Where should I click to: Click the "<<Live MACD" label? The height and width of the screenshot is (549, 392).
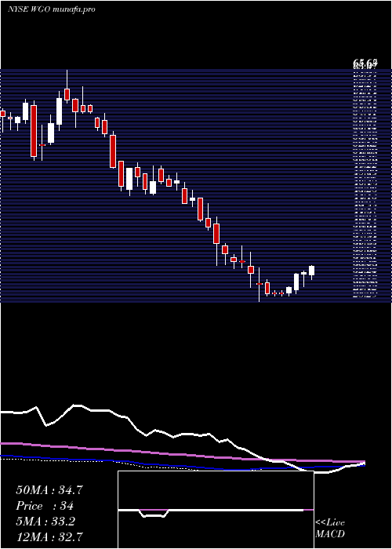[x=330, y=529]
